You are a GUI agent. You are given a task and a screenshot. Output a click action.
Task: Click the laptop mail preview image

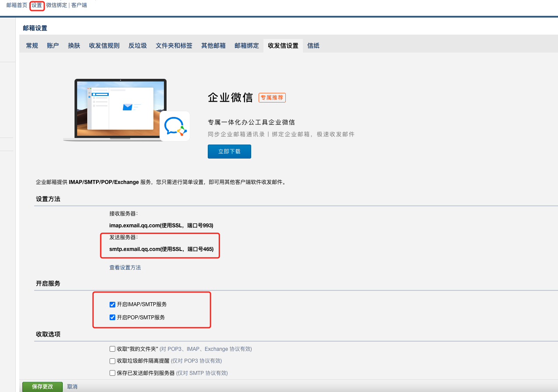click(115, 110)
